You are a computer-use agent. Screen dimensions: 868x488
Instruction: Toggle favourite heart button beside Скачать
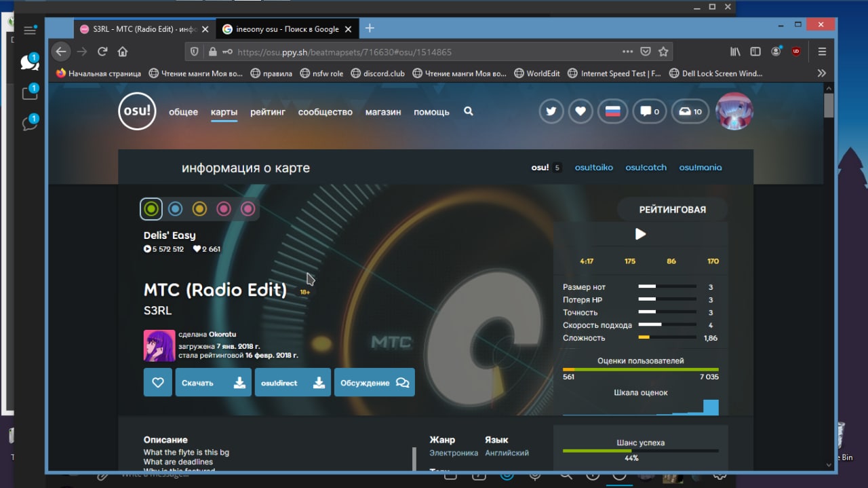(x=158, y=382)
